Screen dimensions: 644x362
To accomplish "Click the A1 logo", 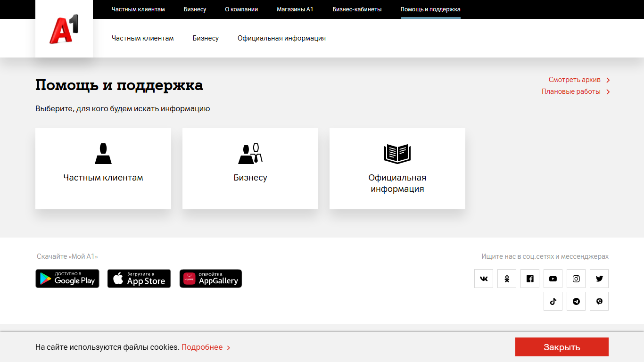I will [x=64, y=29].
